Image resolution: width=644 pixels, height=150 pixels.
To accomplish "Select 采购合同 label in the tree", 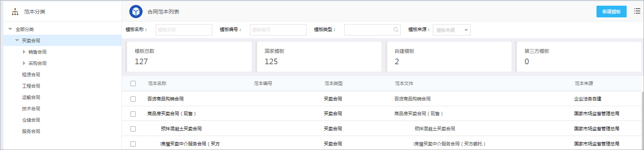I will tap(37, 63).
